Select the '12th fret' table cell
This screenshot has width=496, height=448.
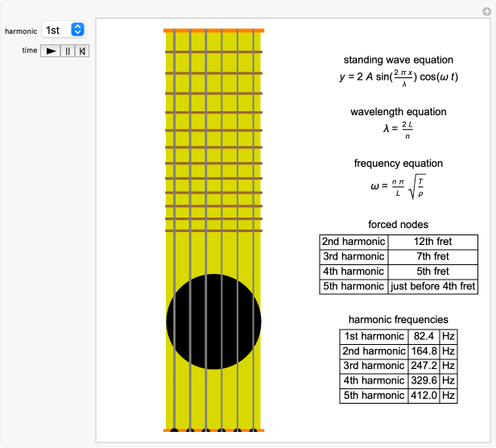[432, 242]
